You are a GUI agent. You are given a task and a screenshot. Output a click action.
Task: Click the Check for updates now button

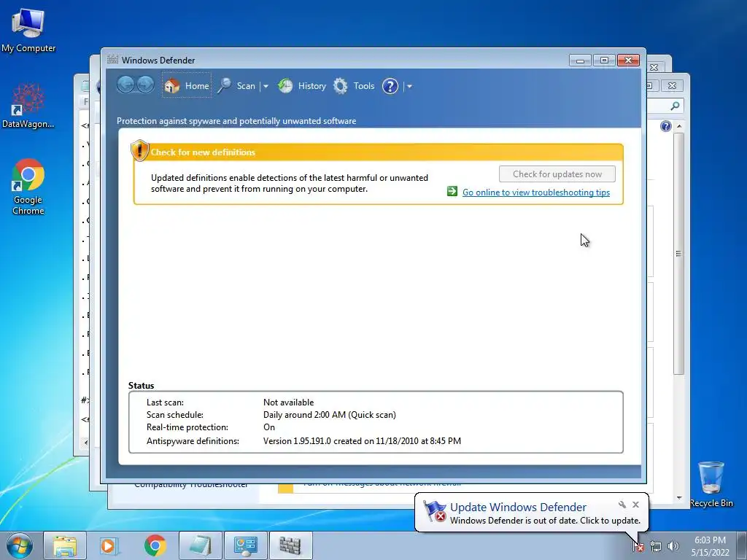point(557,174)
